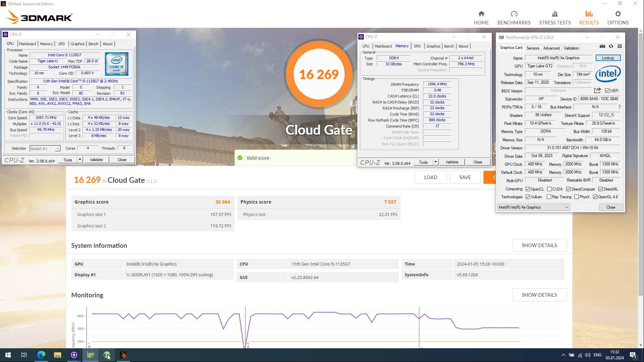The height and width of the screenshot is (362, 644).
Task: Show Monitoring details
Action: (539, 295)
